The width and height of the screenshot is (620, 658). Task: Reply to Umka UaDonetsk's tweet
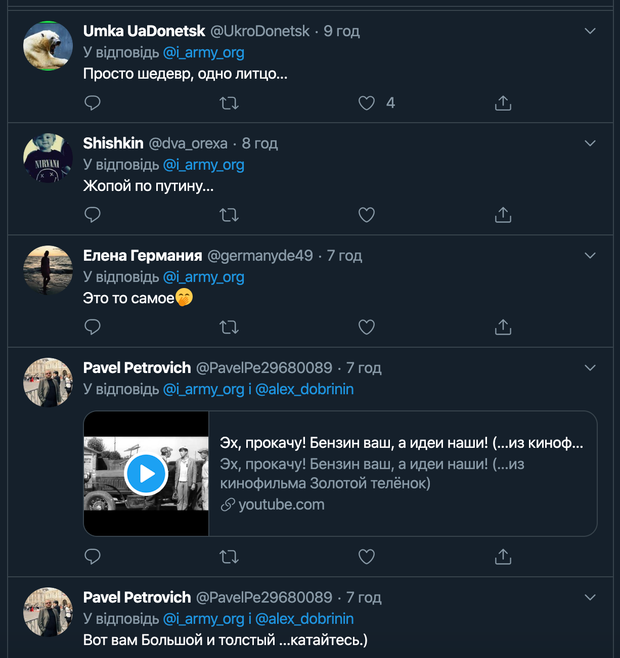click(x=92, y=103)
